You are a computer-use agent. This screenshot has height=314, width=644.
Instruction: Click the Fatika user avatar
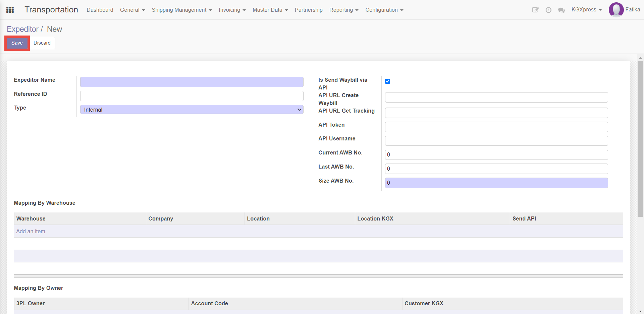click(x=616, y=9)
